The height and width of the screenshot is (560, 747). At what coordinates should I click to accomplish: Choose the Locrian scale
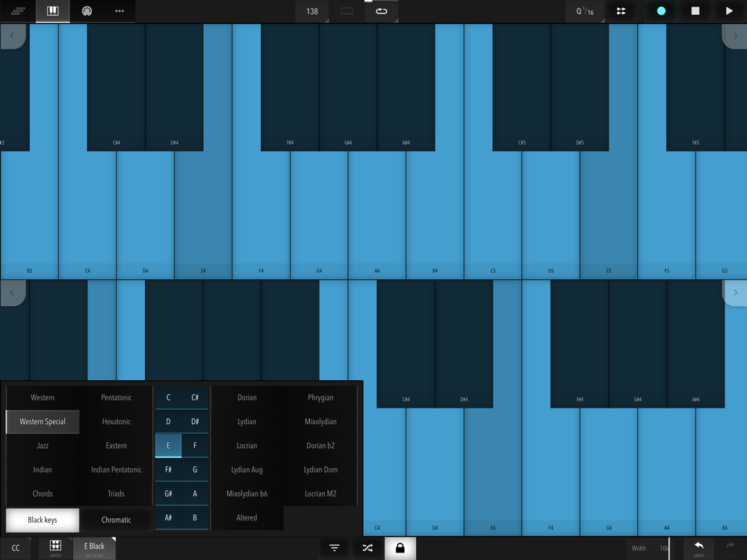pyautogui.click(x=247, y=446)
